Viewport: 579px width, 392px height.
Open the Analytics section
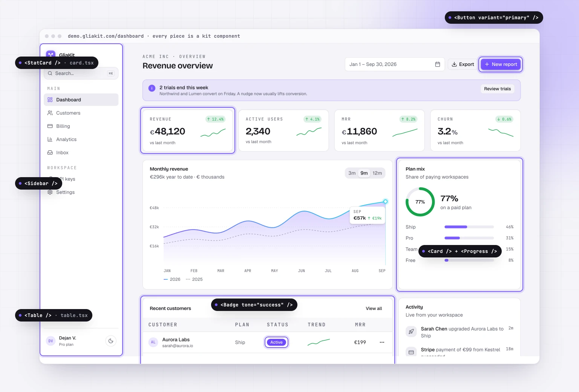point(81,139)
